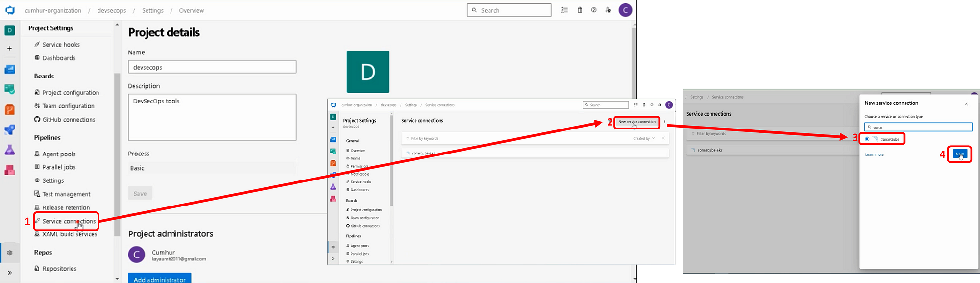Open the devsecops project tile in main sidebar
The image size is (980, 283).
tap(10, 30)
